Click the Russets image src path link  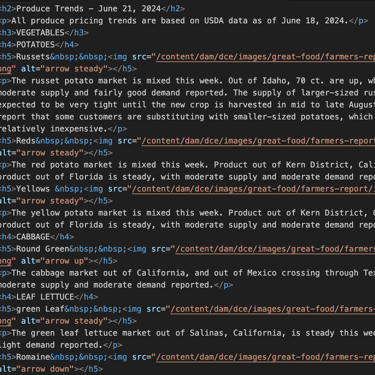[x=265, y=57]
